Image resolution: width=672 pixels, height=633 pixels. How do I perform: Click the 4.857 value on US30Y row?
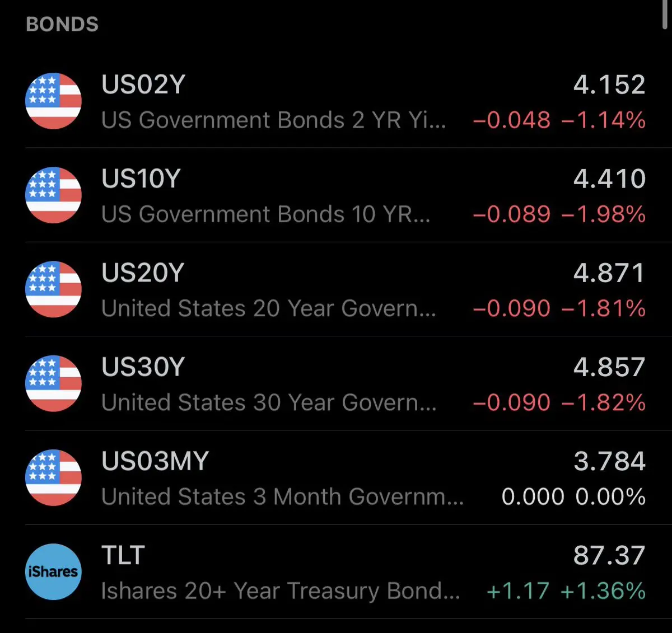[x=609, y=367]
